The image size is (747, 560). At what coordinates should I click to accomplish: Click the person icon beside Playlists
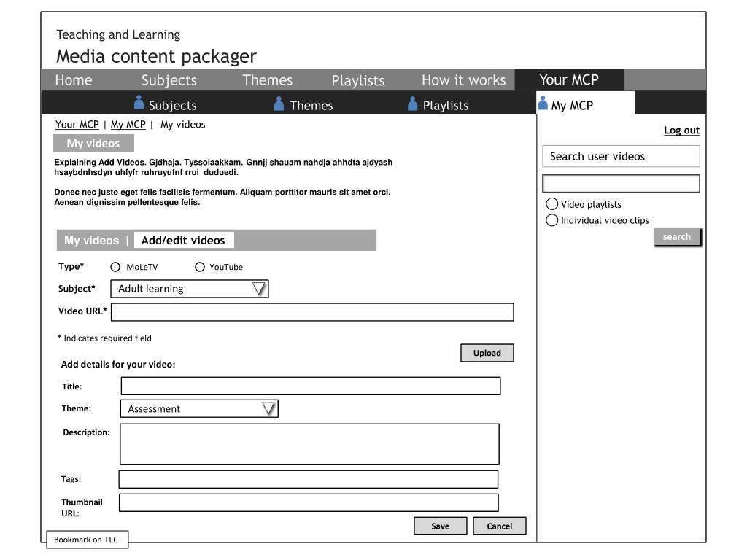[413, 104]
